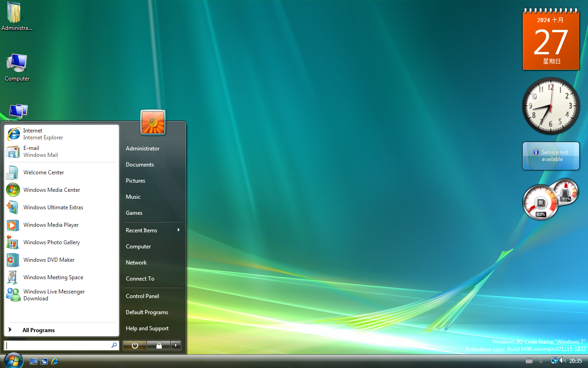
Task: Select Computer in the Start menu right pane
Action: 153,247
